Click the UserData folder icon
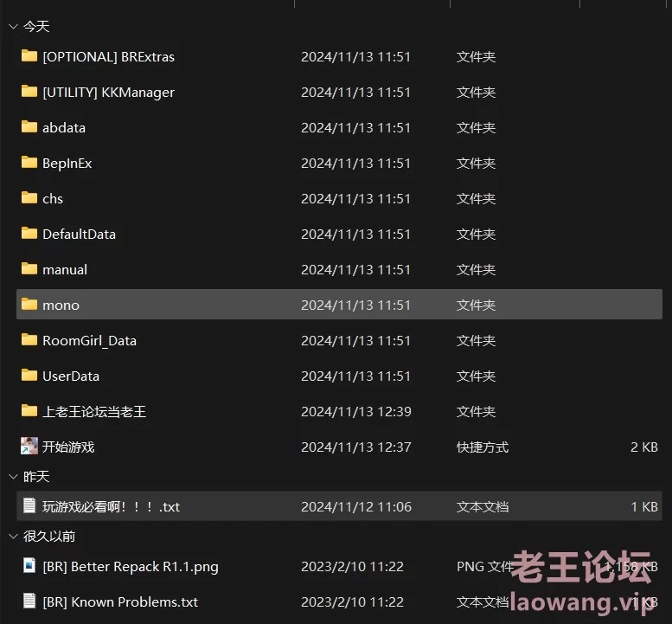Screen dimensions: 672x624 [29, 376]
